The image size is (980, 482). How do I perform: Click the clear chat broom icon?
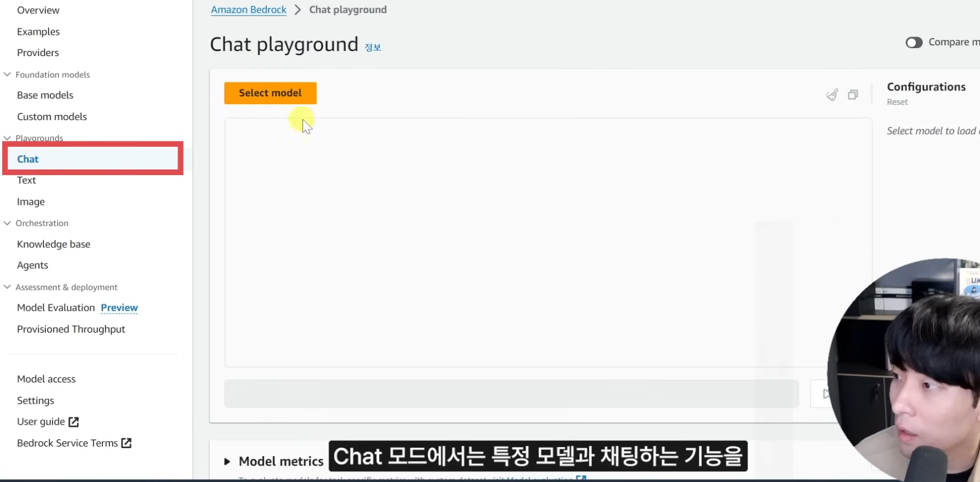coord(832,95)
